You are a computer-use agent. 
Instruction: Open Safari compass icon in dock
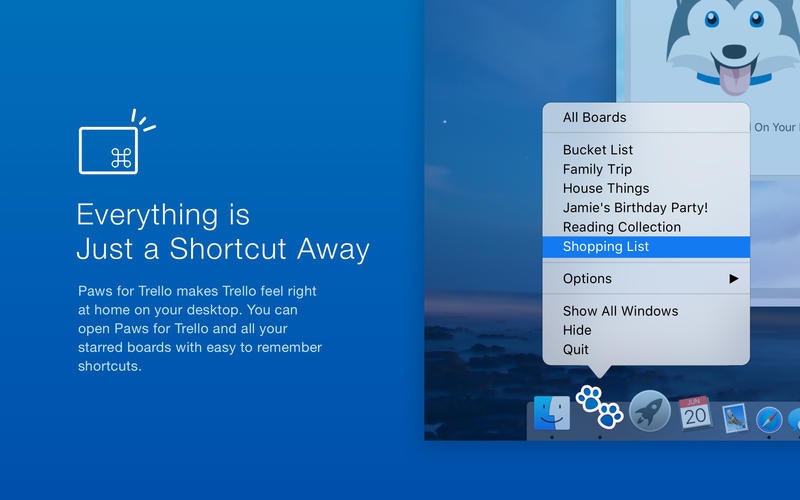[769, 420]
